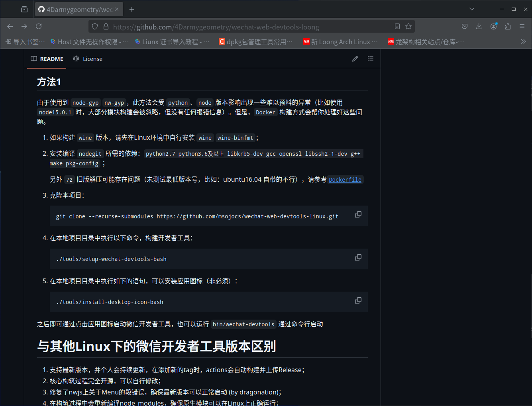Open the extensions puzzle icon
532x406 pixels.
(508, 26)
